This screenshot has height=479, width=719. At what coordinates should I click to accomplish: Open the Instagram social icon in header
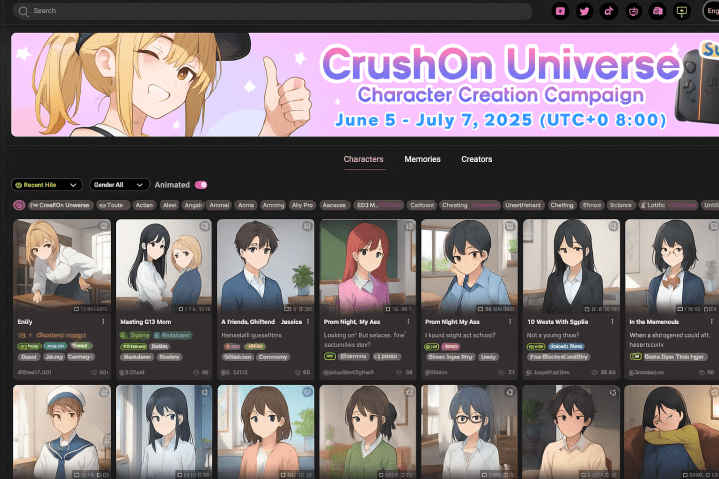tap(560, 11)
